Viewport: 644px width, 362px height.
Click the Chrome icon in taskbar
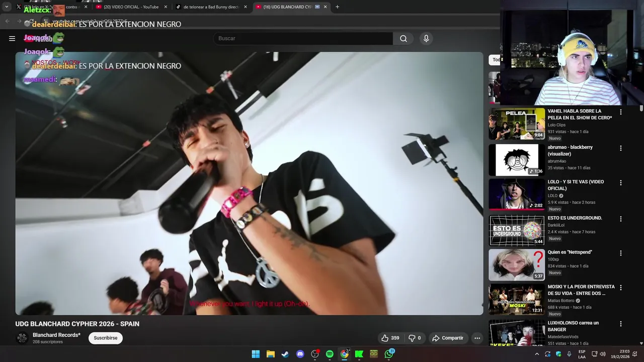(344, 354)
